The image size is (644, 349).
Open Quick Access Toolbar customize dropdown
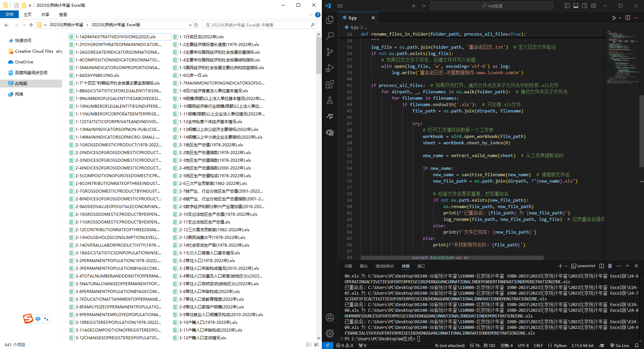[x=30, y=5]
